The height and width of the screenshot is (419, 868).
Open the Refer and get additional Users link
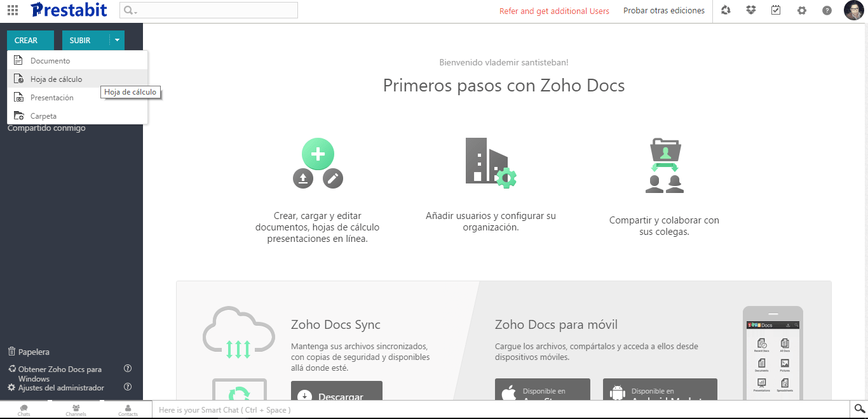[554, 11]
